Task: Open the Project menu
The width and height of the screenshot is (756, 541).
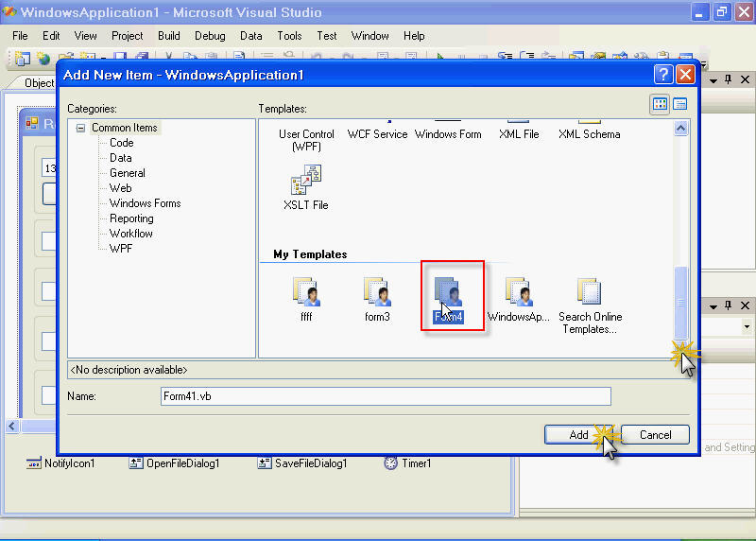Action: click(x=127, y=36)
